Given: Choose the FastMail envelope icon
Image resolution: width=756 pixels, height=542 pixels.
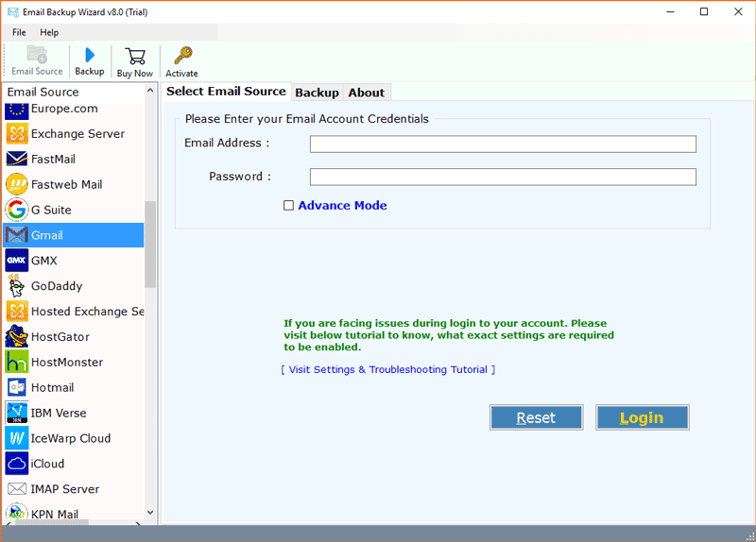Looking at the screenshot, I should 16,159.
